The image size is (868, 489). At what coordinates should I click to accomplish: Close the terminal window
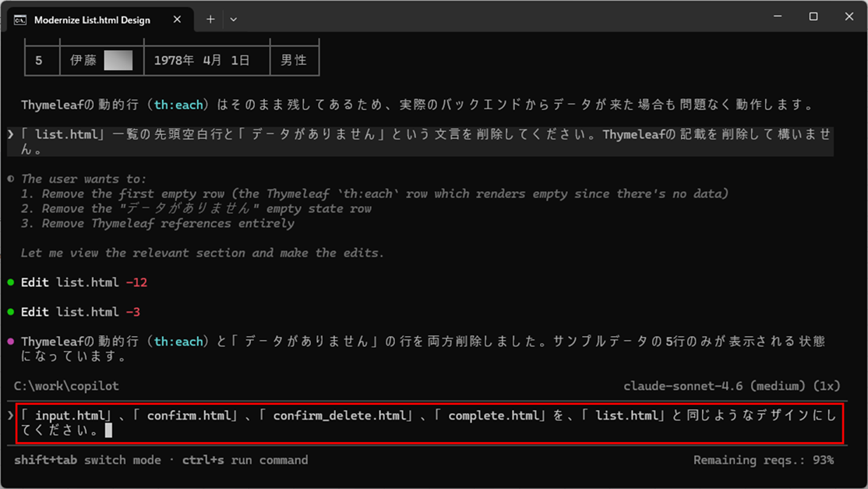coord(849,17)
